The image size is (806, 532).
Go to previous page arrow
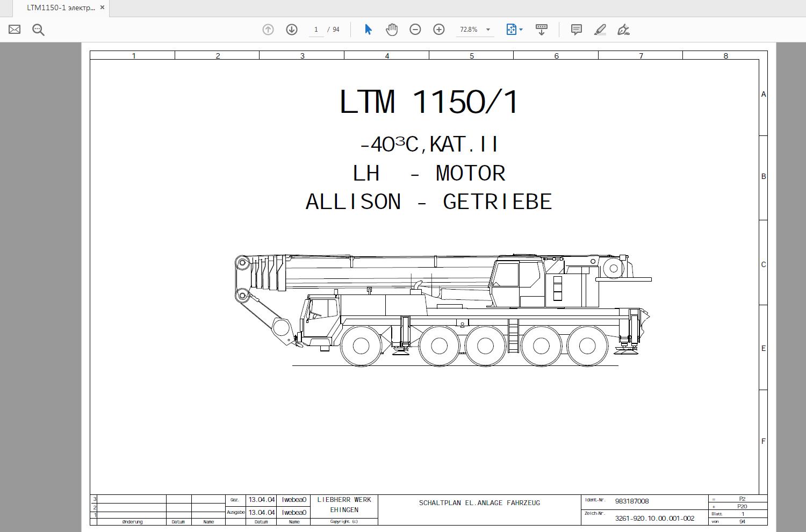click(268, 30)
